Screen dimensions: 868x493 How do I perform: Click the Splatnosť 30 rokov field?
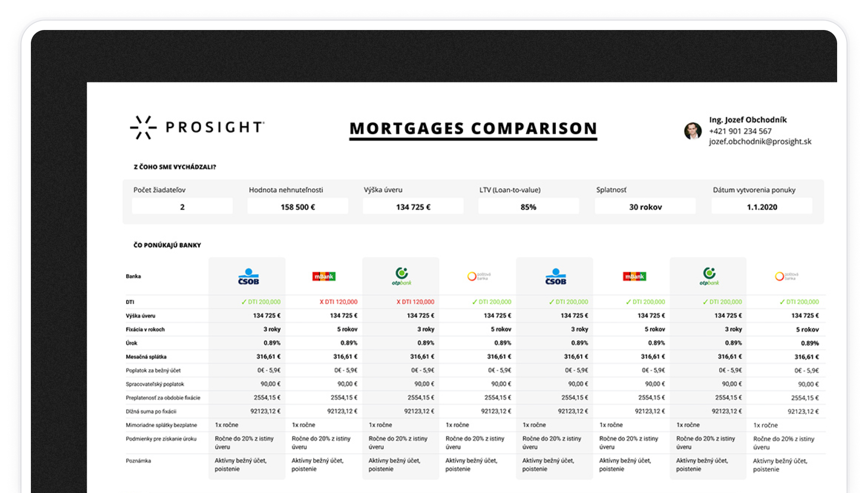(x=645, y=207)
